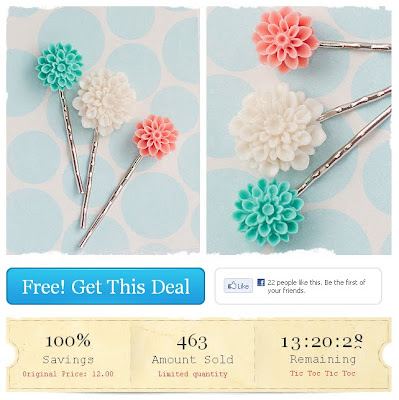This screenshot has width=399, height=400.
Task: Click the 'Remaining' label under the timer
Action: click(323, 359)
